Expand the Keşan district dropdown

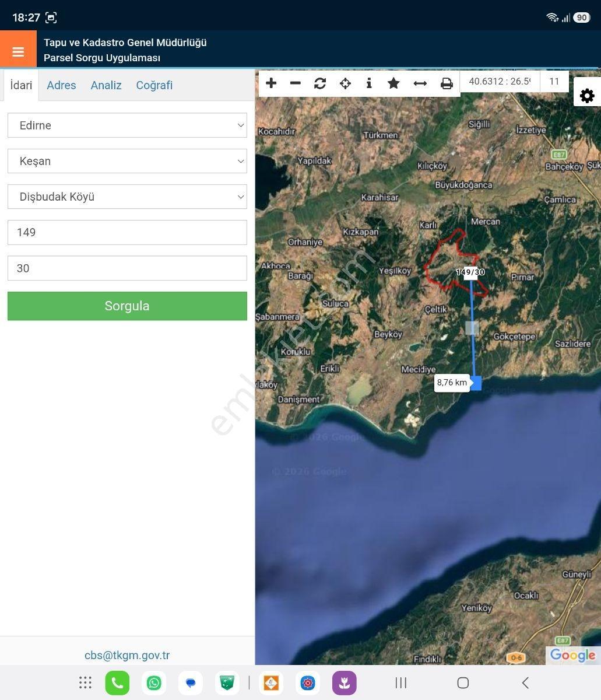click(127, 161)
